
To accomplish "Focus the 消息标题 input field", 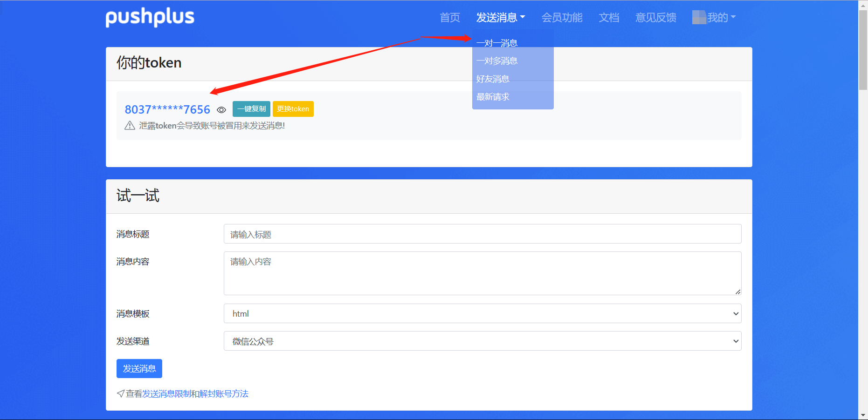I will point(482,234).
